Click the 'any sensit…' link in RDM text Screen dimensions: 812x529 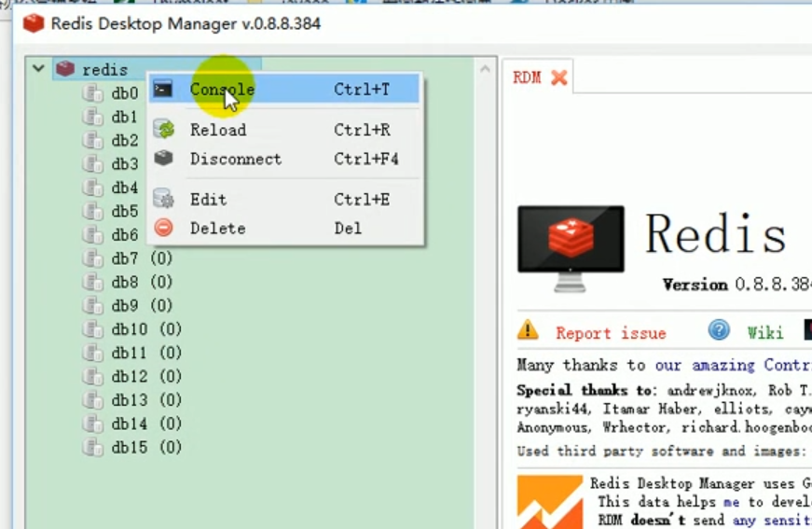point(772,520)
